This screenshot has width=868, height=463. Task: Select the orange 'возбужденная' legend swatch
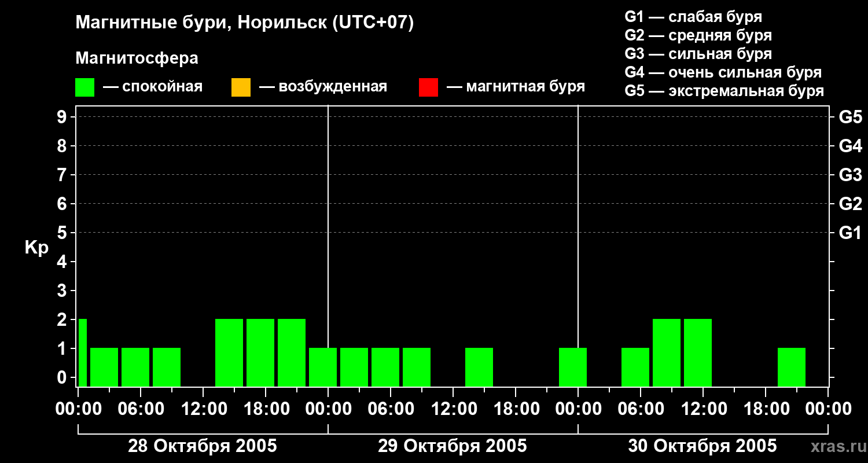click(x=241, y=87)
